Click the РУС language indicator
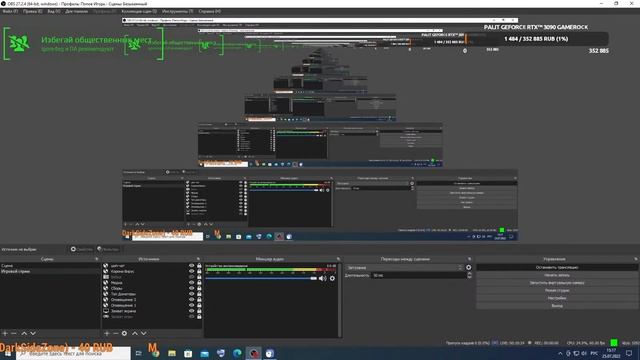The width and height of the screenshot is (640, 360). point(594,353)
